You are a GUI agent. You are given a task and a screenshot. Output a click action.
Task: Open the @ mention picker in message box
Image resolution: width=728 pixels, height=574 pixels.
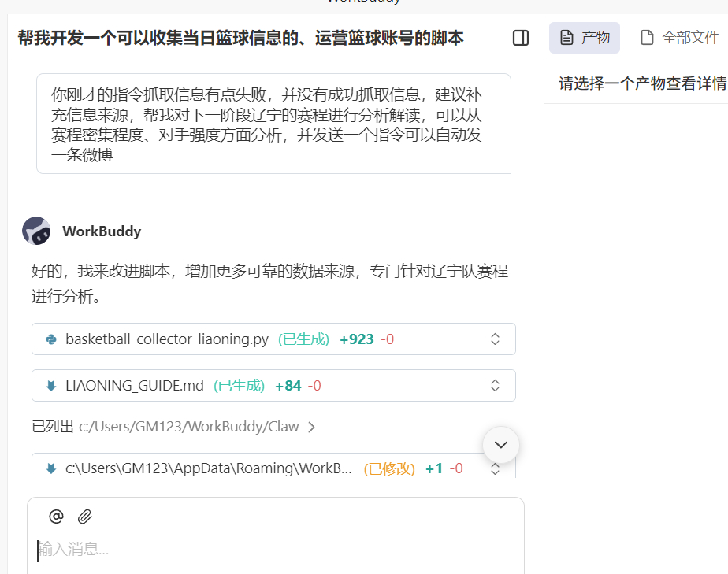[x=54, y=516]
